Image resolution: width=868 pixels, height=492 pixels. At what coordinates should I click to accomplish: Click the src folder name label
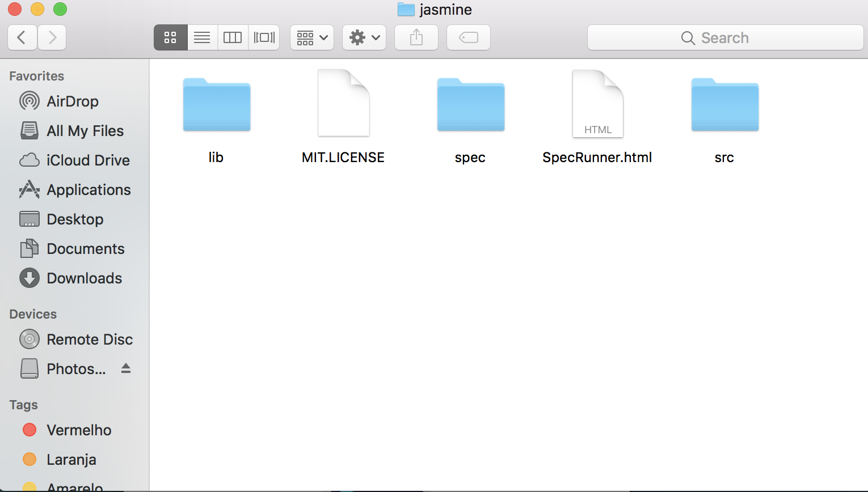(724, 158)
